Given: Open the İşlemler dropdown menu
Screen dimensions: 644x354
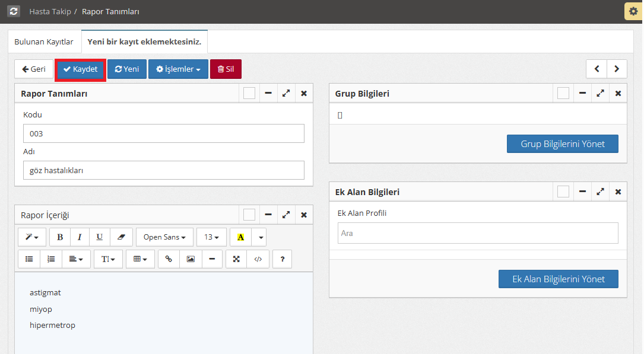Looking at the screenshot, I should (178, 69).
